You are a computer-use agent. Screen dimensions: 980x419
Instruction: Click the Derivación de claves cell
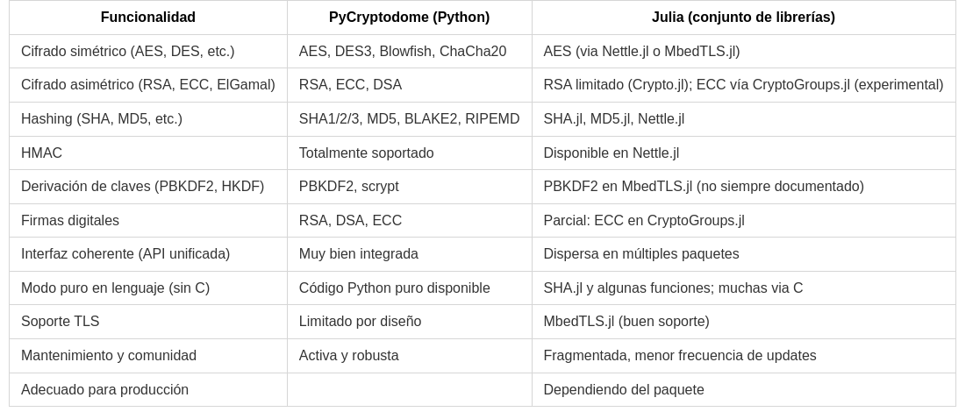pos(148,187)
